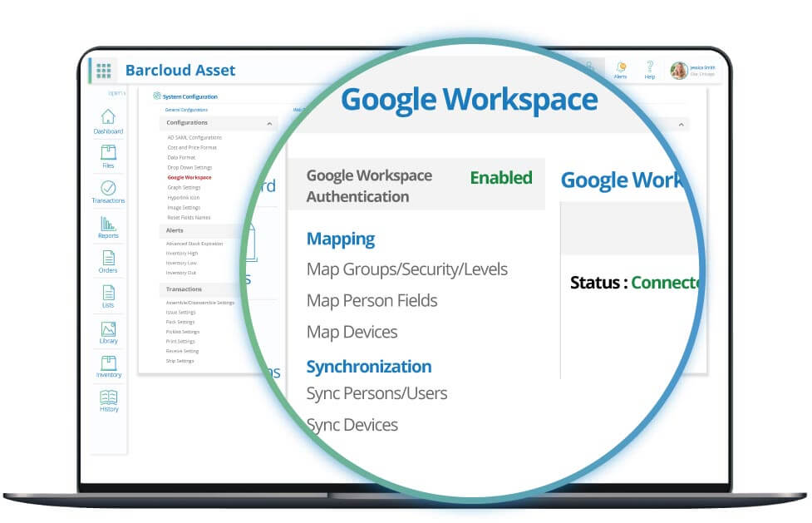
Task: Open the Inventory box icon
Action: 108,363
